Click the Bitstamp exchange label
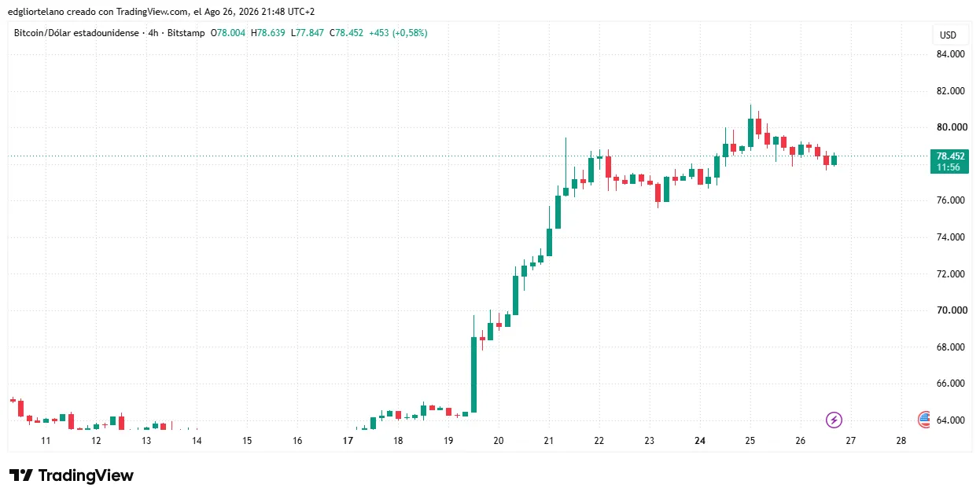 pyautogui.click(x=186, y=33)
